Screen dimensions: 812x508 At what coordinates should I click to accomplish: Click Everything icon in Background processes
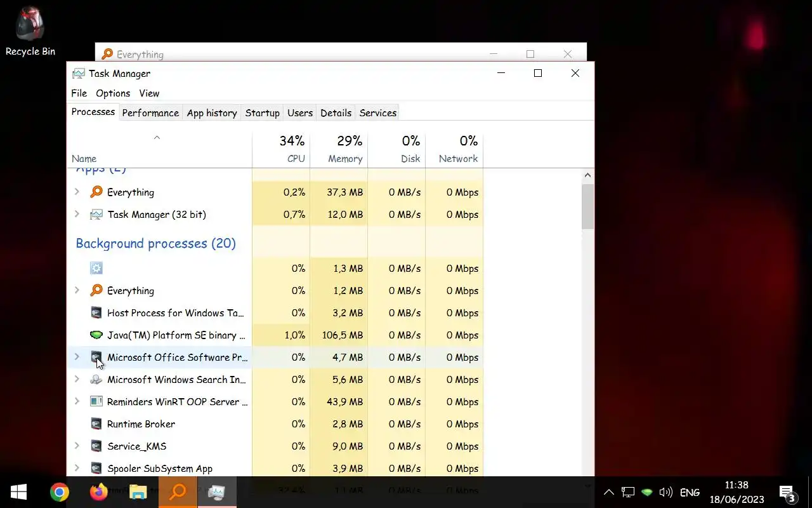(x=96, y=290)
